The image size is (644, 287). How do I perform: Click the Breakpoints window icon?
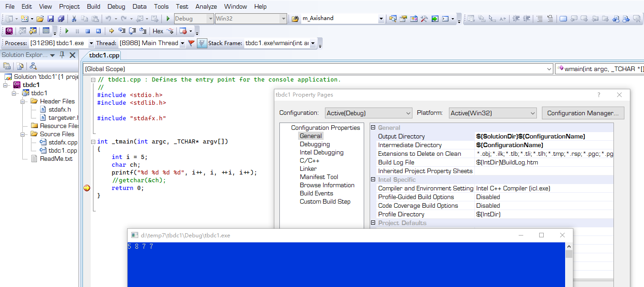183,31
